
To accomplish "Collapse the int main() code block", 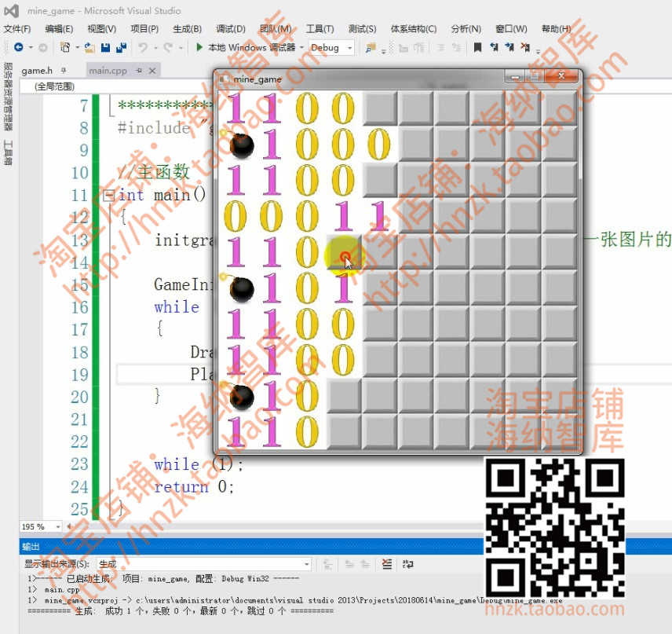I will coord(108,196).
